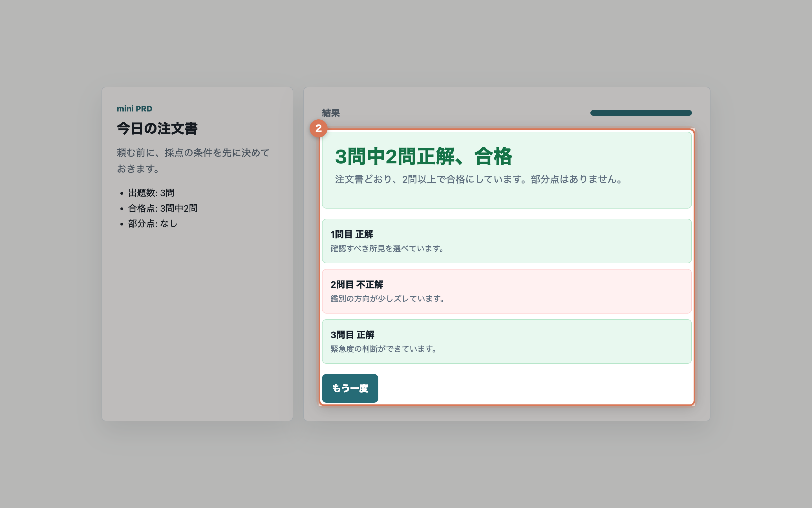Select the 1問目 正解 result card
Viewport: 812px width, 508px height.
[x=507, y=241]
